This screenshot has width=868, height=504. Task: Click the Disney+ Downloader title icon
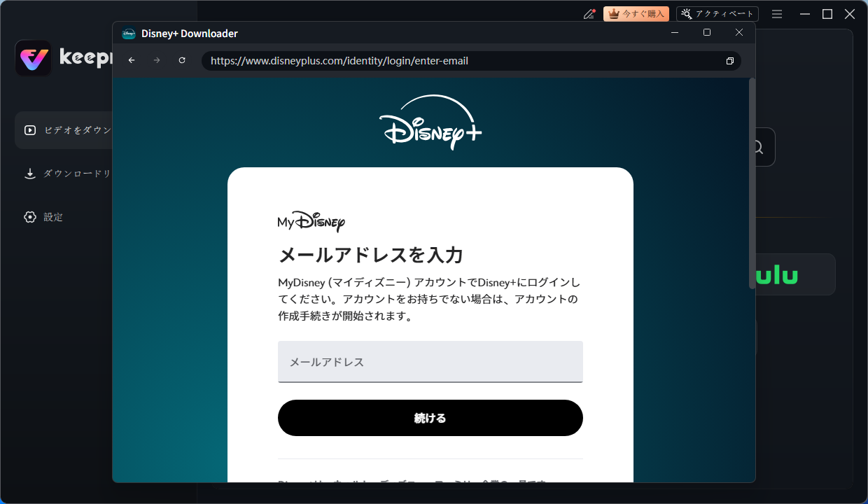(x=129, y=34)
